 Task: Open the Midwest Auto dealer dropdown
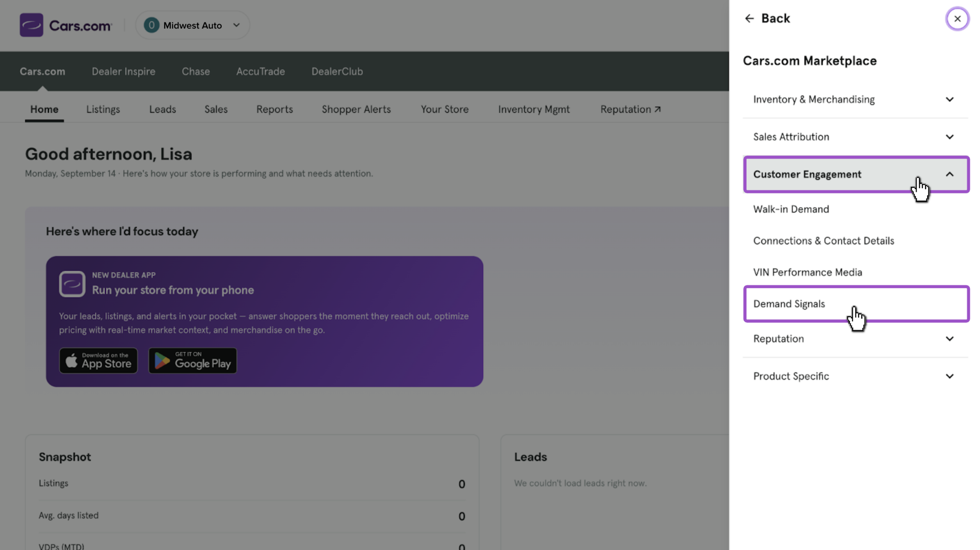click(x=193, y=25)
